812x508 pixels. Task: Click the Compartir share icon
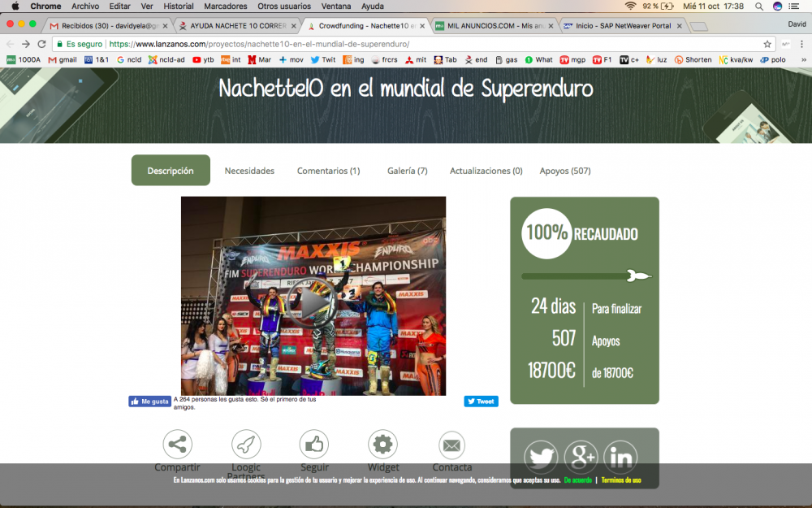pos(177,445)
